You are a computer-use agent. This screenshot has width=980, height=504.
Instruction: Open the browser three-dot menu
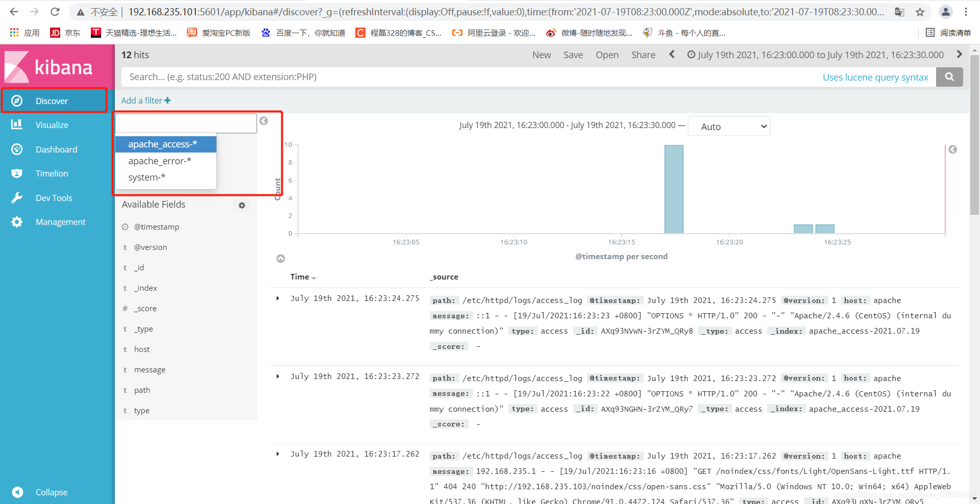(x=966, y=12)
